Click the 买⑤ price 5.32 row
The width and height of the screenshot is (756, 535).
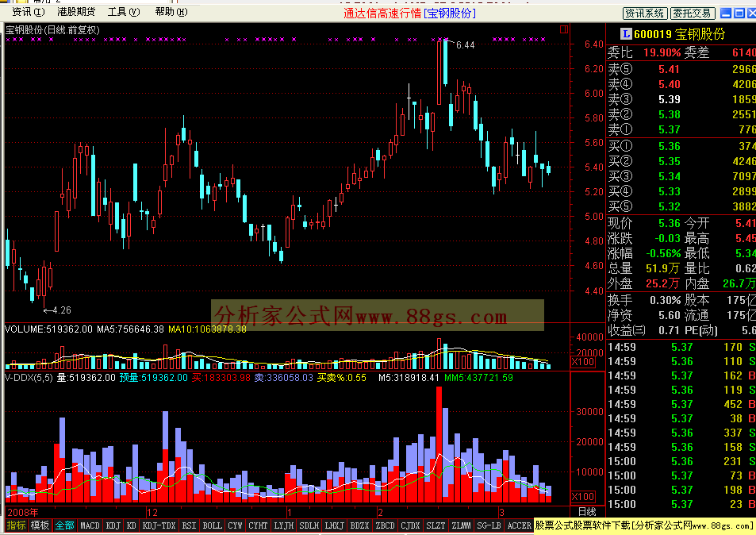point(681,206)
